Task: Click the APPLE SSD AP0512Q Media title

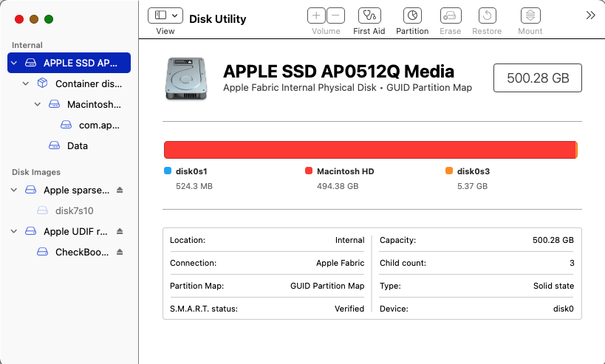Action: tap(338, 72)
